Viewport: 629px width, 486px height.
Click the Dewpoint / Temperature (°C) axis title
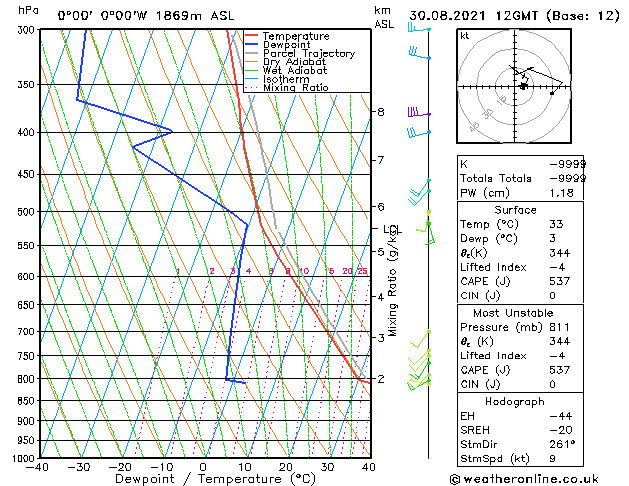click(215, 479)
